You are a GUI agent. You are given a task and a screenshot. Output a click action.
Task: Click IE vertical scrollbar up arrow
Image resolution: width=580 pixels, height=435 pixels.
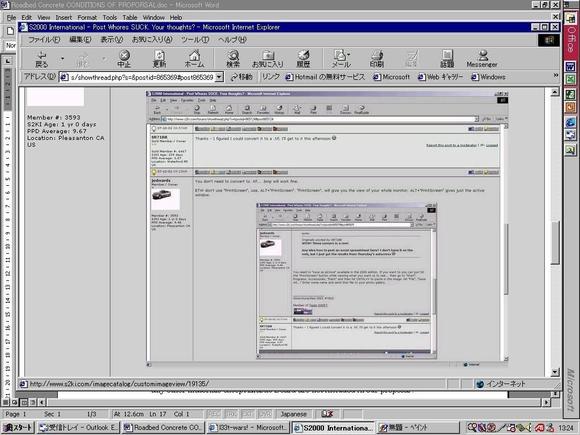coord(555,92)
